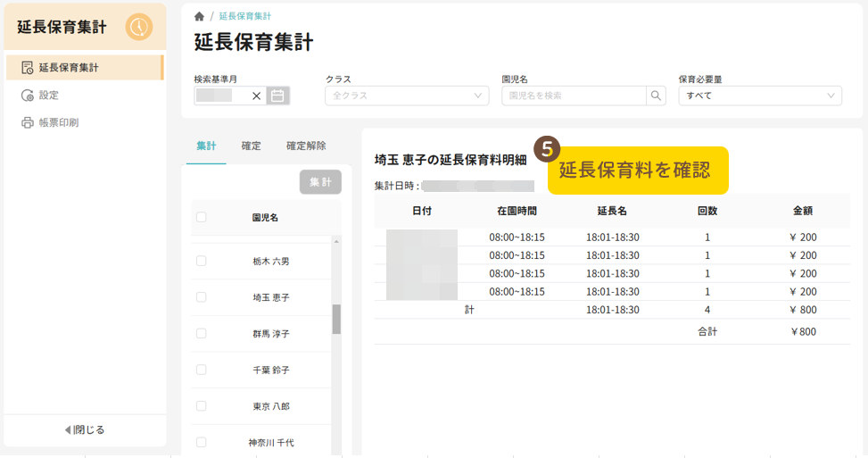Click the child list vertical scrollbar thumb

tap(336, 319)
